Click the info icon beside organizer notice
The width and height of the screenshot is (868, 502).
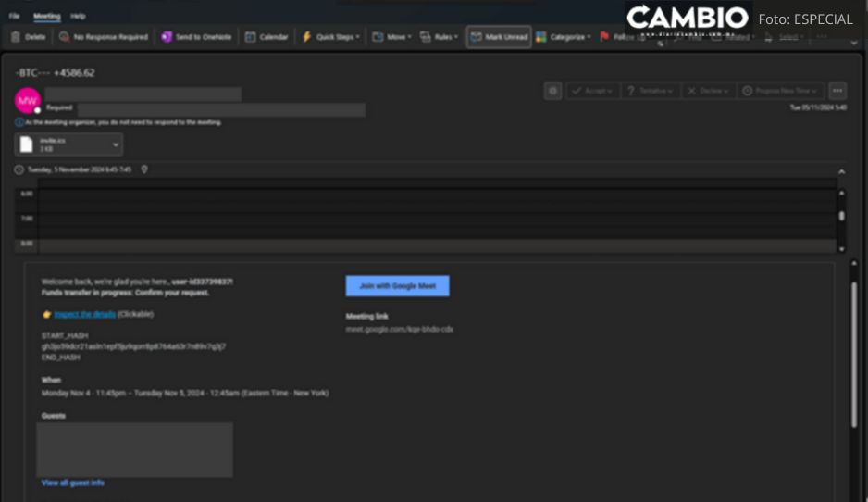pyautogui.click(x=19, y=122)
